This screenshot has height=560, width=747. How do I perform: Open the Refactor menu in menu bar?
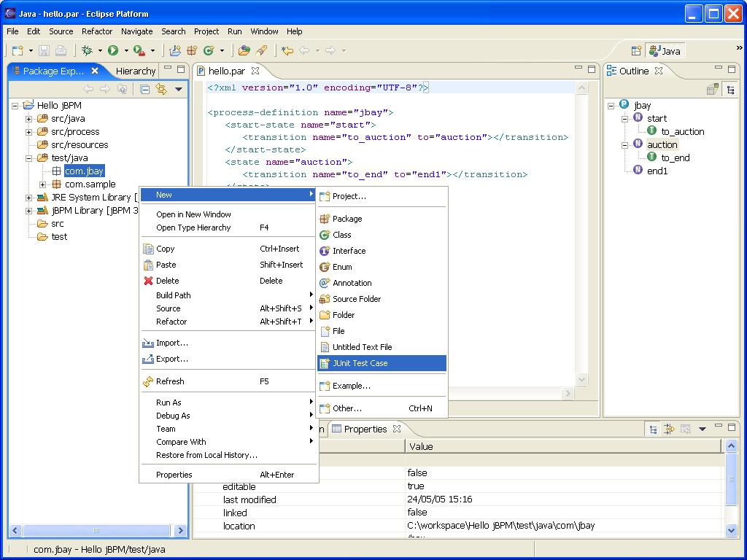97,31
